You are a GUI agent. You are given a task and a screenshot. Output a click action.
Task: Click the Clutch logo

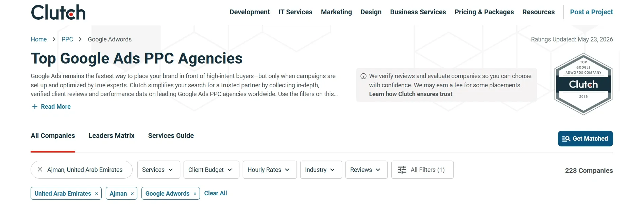click(x=58, y=12)
